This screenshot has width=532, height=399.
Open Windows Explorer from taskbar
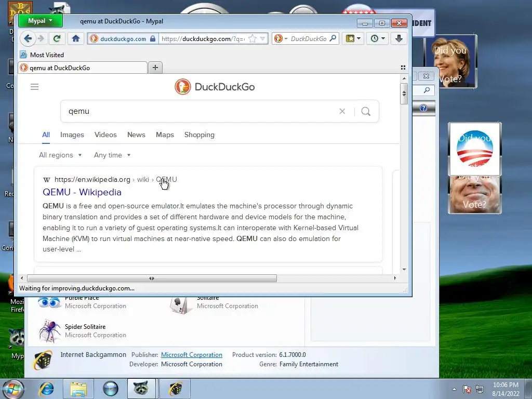point(78,389)
